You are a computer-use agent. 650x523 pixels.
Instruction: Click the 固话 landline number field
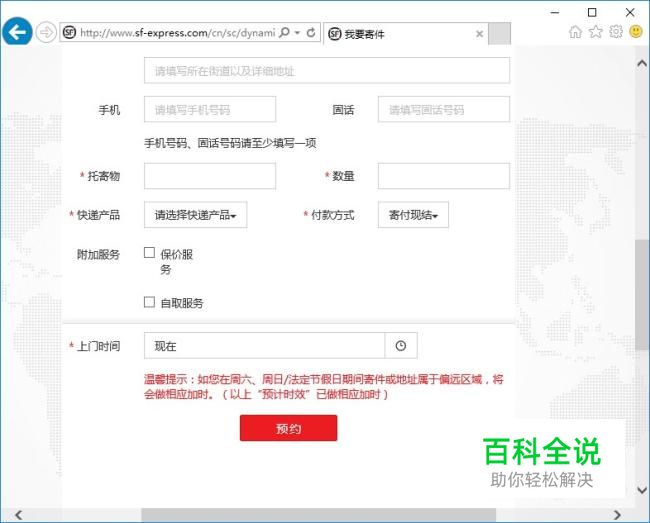click(444, 109)
